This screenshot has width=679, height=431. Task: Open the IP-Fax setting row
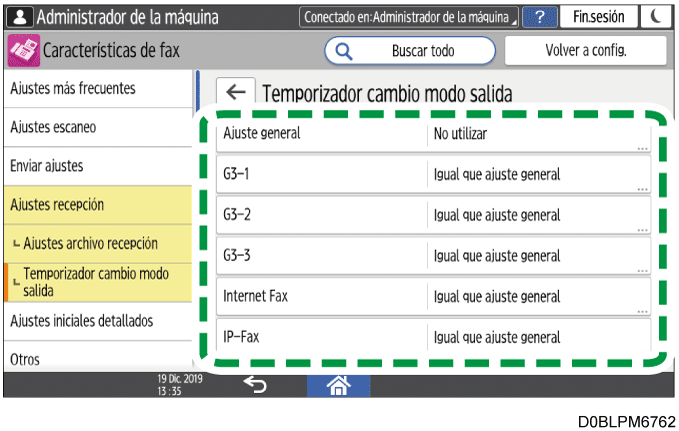[x=433, y=338]
